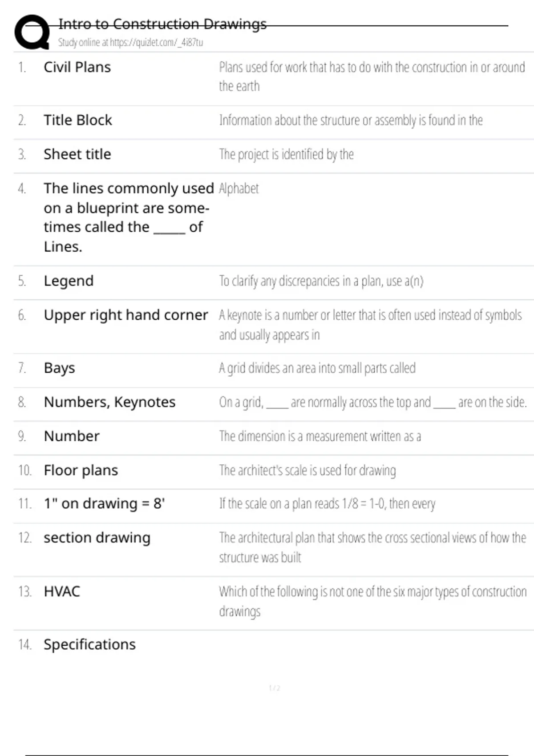The width and height of the screenshot is (534, 756).
Task: Click the 1" on drawing = 8' term
Action: point(104,503)
